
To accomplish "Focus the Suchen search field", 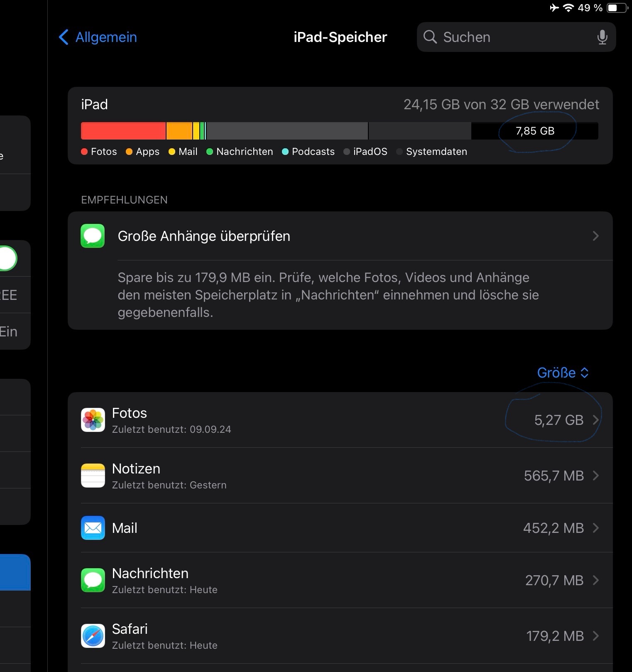I will (x=515, y=37).
